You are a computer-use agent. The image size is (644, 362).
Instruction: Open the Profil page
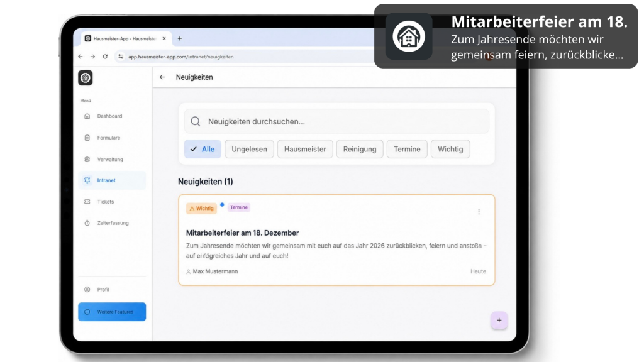pos(112,290)
